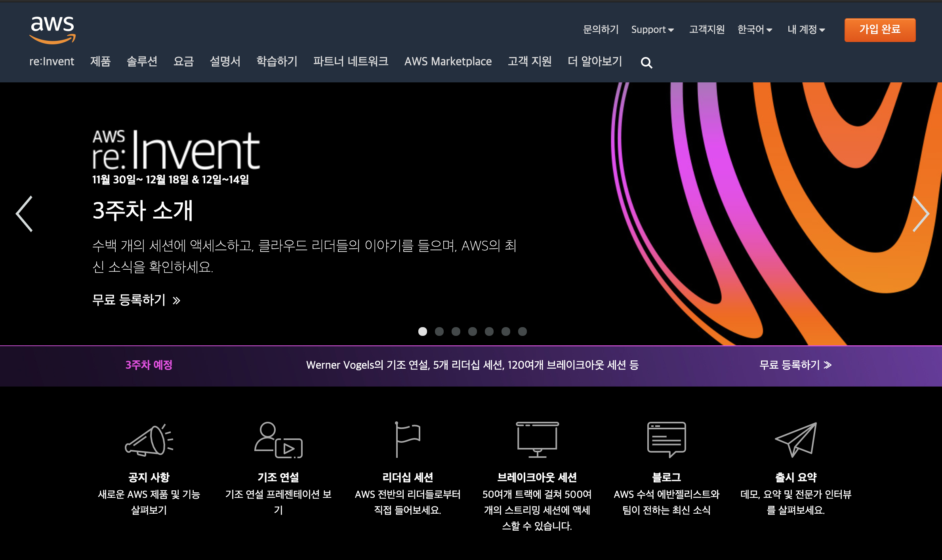Viewport: 942px width, 560px height.
Task: Select the second carousel dot
Action: point(439,331)
